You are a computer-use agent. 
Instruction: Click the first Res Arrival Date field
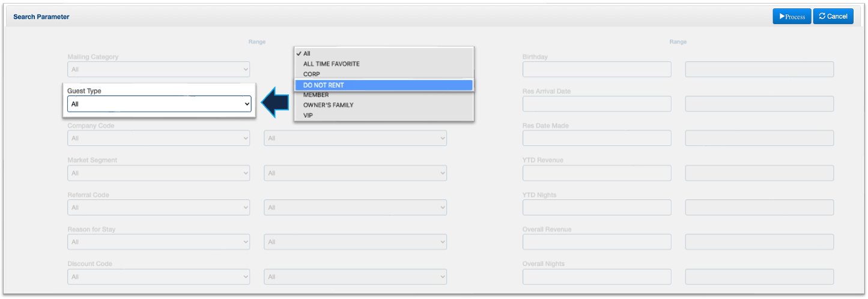click(596, 104)
